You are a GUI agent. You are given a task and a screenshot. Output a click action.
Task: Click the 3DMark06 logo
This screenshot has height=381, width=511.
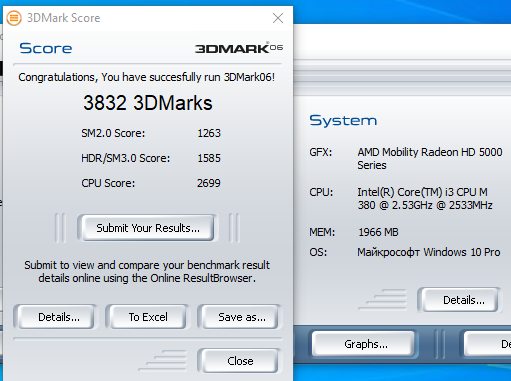coord(239,48)
